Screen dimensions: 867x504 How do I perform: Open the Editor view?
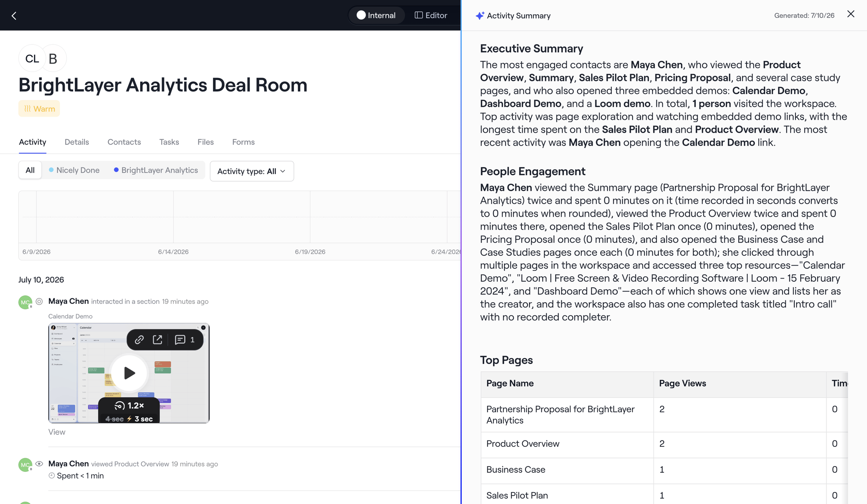coord(431,15)
